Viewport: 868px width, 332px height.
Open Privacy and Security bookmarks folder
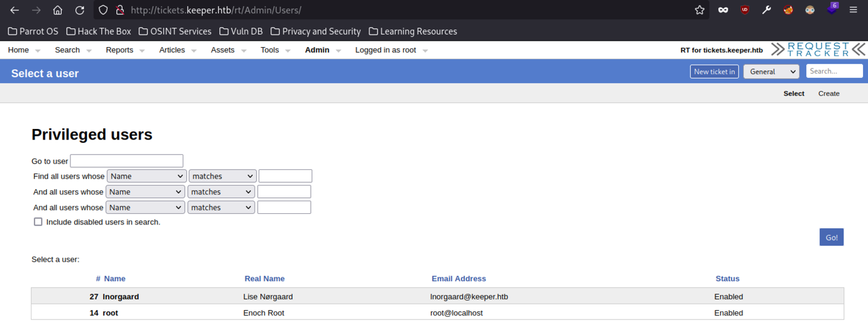point(316,31)
